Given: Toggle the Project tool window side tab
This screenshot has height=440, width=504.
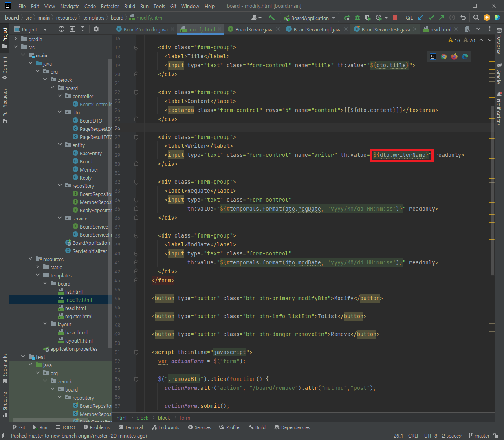Looking at the screenshot, I should [4, 37].
